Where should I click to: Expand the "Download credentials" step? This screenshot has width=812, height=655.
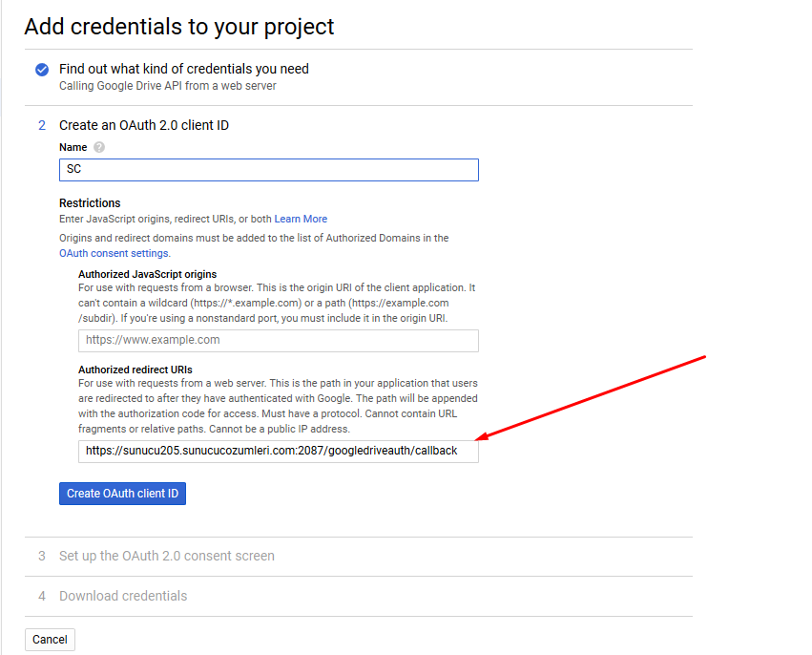(123, 596)
